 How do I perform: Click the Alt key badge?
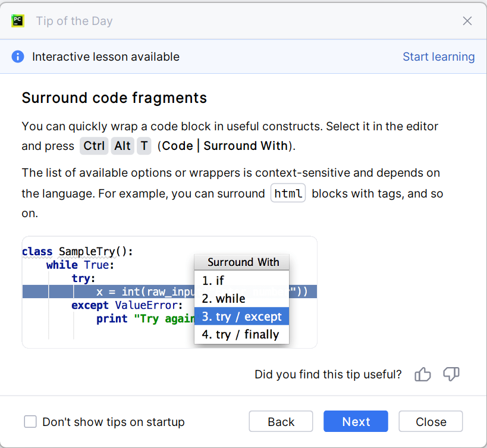pos(122,146)
